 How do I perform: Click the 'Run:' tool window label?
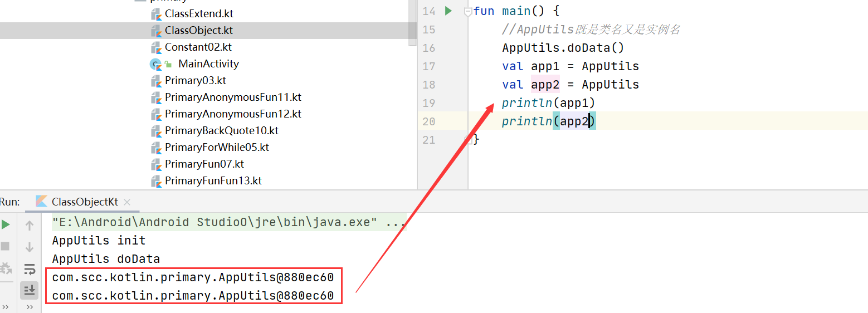[9, 202]
